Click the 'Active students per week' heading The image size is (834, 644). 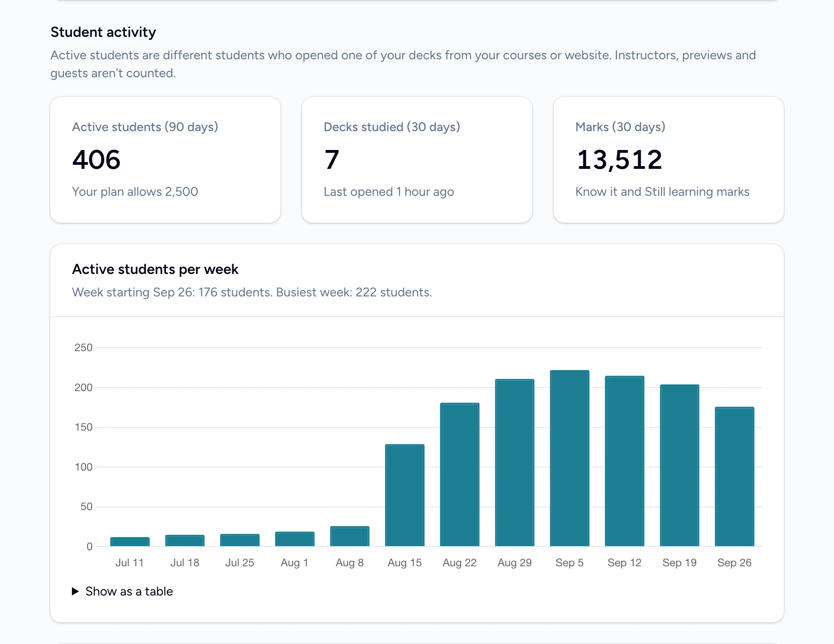155,269
